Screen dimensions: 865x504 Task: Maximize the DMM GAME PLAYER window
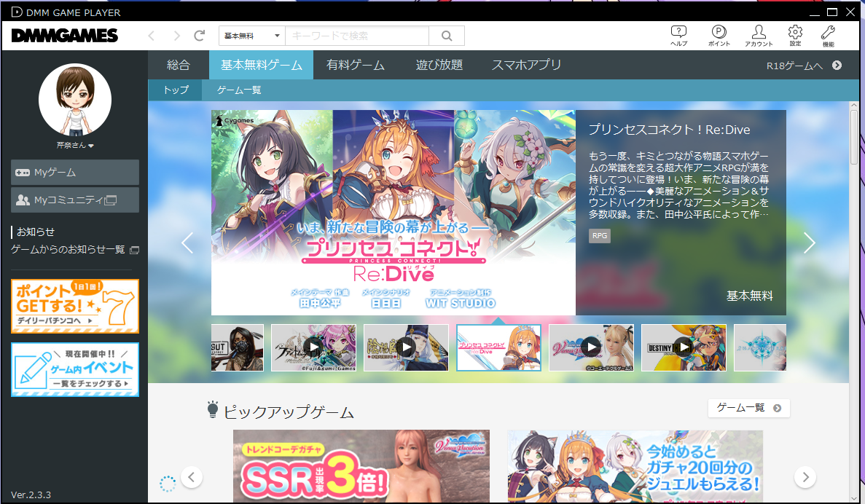832,12
